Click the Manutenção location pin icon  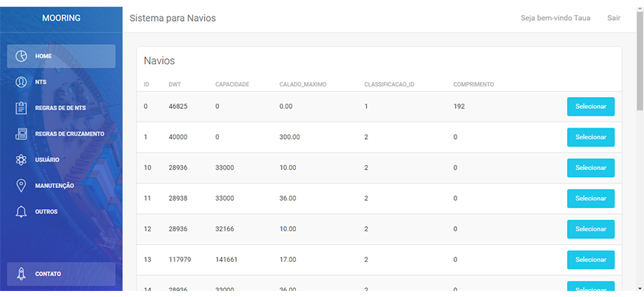[x=21, y=186]
